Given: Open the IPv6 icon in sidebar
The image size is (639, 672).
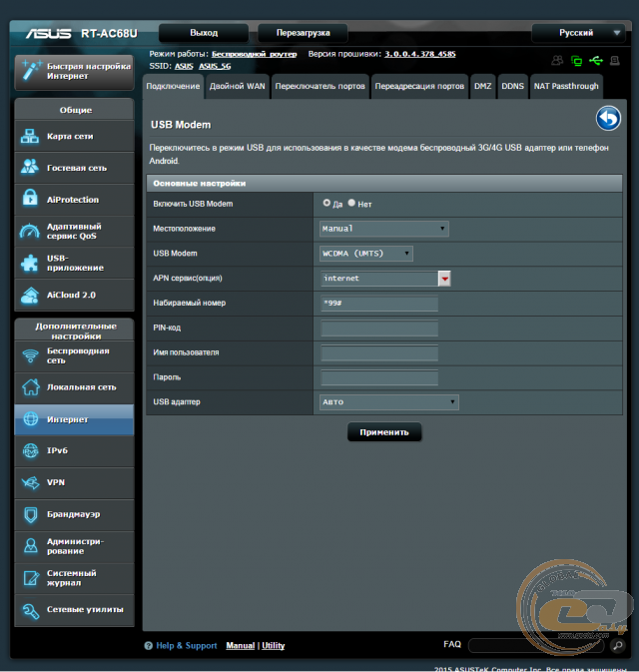Looking at the screenshot, I should pyautogui.click(x=30, y=450).
